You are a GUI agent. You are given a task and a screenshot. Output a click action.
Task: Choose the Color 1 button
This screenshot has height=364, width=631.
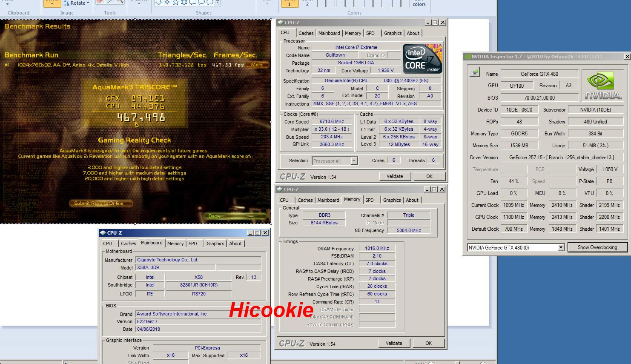(290, 3)
